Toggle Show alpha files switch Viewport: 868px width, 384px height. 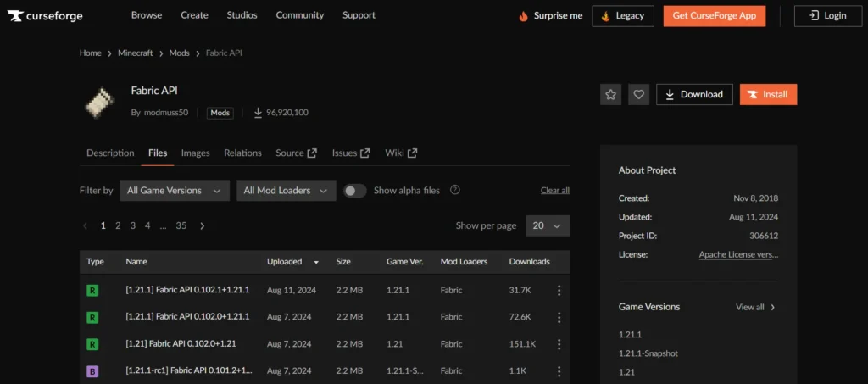(x=355, y=191)
